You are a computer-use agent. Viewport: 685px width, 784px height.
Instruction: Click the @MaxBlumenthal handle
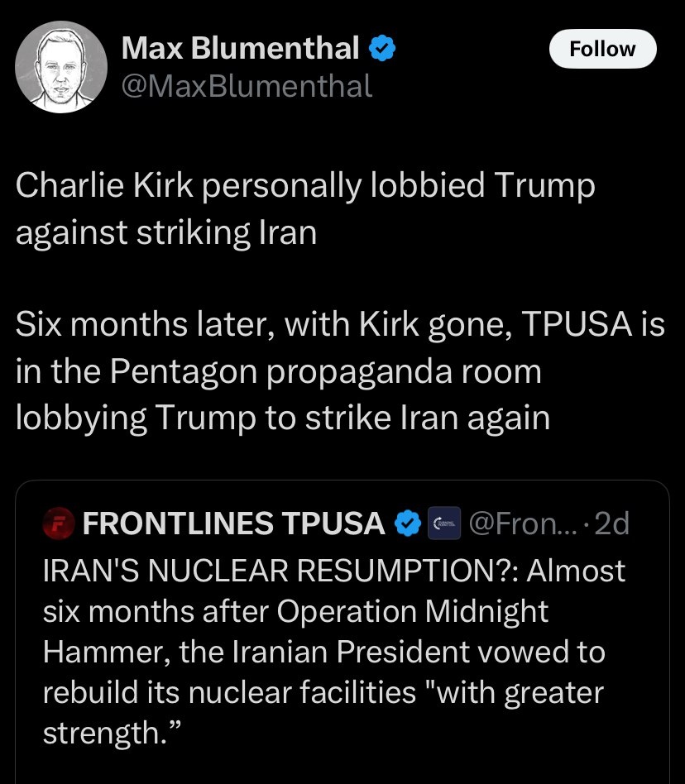(x=247, y=85)
